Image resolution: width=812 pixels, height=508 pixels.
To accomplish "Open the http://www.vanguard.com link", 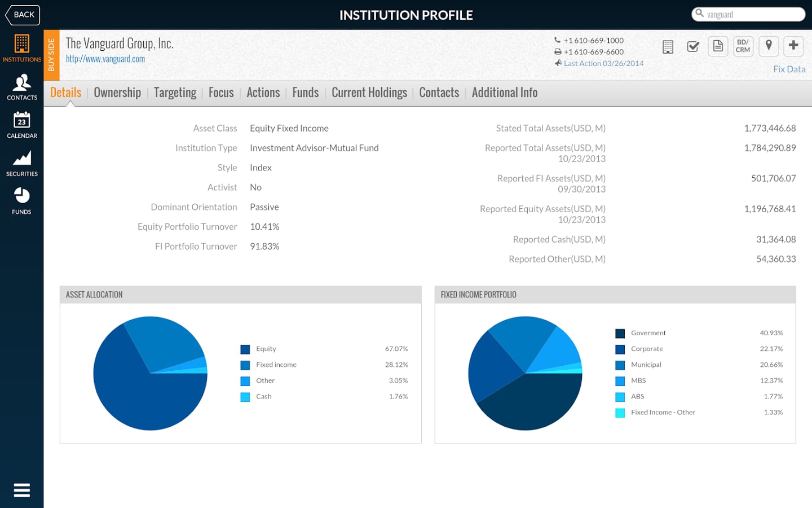I will (105, 59).
